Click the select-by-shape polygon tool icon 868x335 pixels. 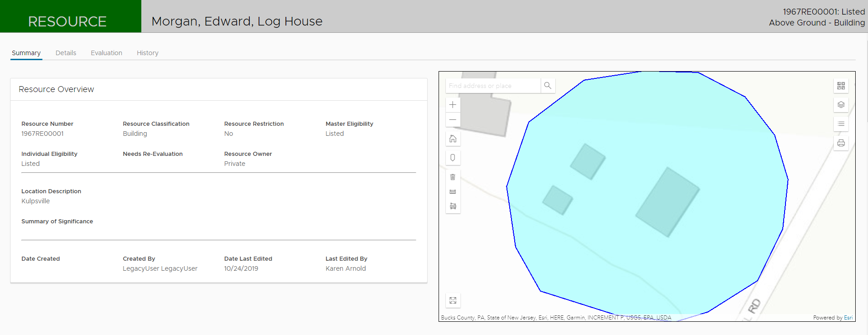point(453,158)
